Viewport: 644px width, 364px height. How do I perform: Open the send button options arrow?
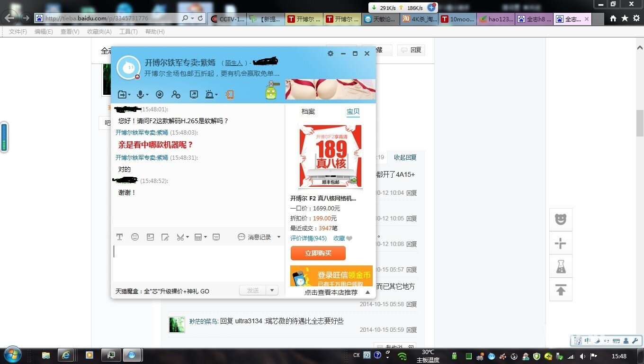[272, 291]
